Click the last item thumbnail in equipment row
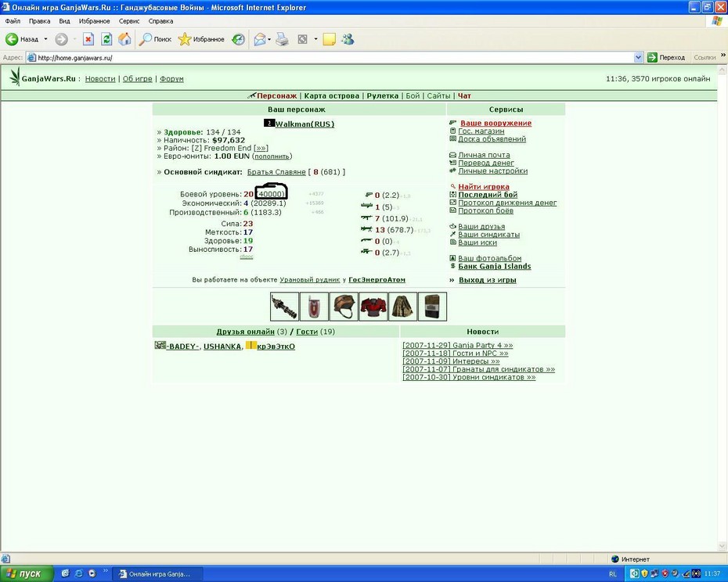The width and height of the screenshot is (728, 582). click(432, 307)
